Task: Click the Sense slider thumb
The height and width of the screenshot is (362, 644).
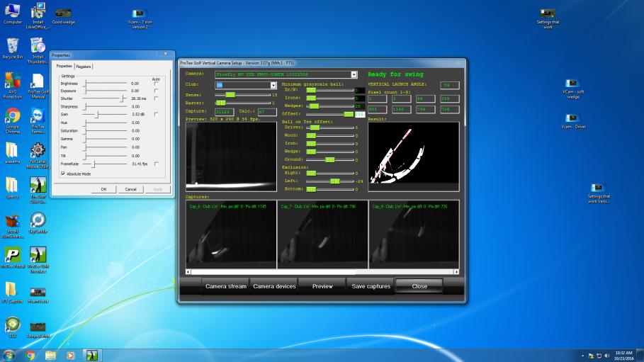Action: click(230, 95)
